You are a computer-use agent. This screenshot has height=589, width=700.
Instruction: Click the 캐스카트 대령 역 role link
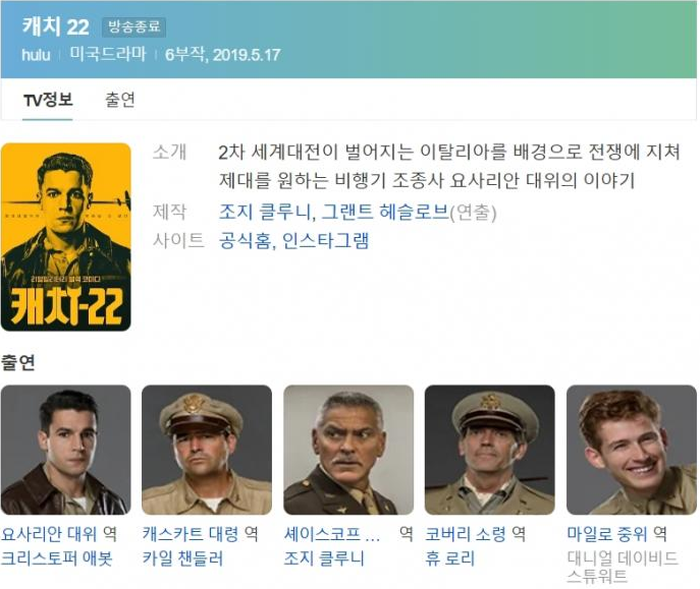(200, 534)
